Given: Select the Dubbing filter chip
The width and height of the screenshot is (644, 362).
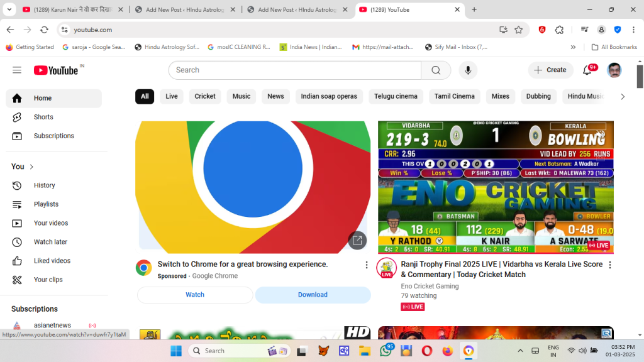Looking at the screenshot, I should [x=538, y=96].
